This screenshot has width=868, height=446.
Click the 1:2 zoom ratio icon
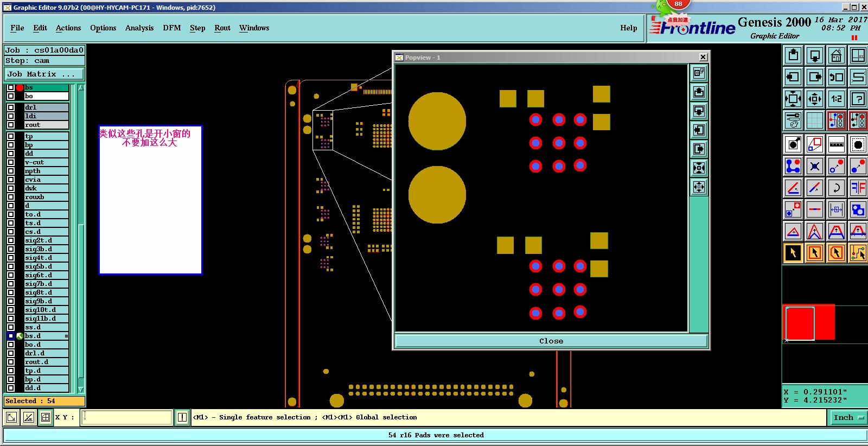(x=837, y=99)
